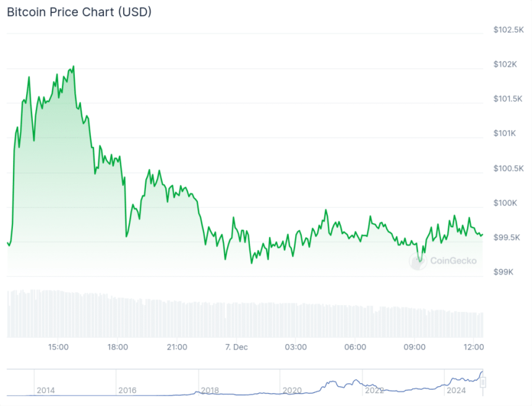Click the 2018 label in navigator

209,391
